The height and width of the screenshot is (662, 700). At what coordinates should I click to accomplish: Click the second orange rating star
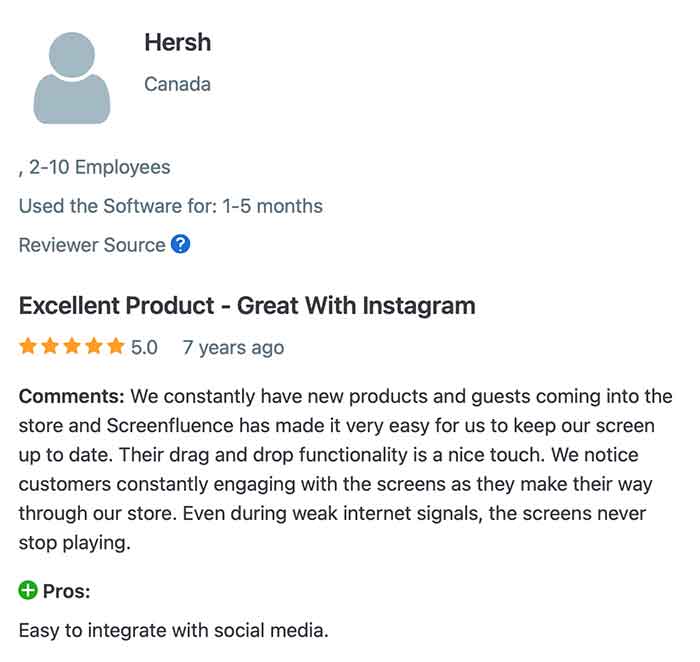coord(51,347)
